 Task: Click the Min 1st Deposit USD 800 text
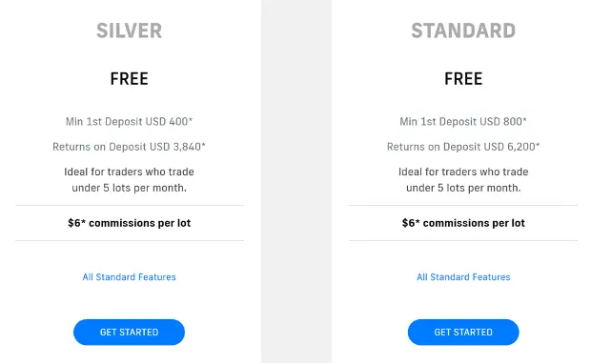tap(463, 121)
